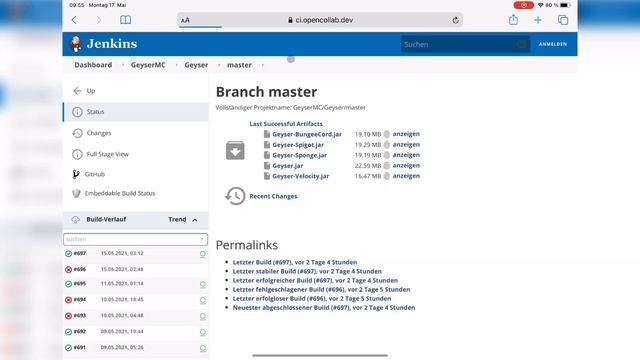
Task: Click the screen recording red indicator
Action: tap(524, 5)
